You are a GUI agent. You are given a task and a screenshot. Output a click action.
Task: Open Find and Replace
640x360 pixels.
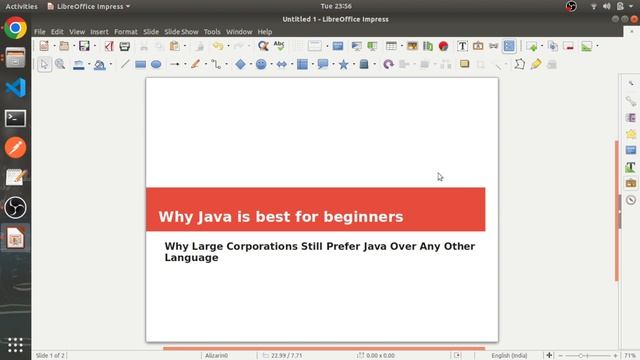(x=263, y=46)
